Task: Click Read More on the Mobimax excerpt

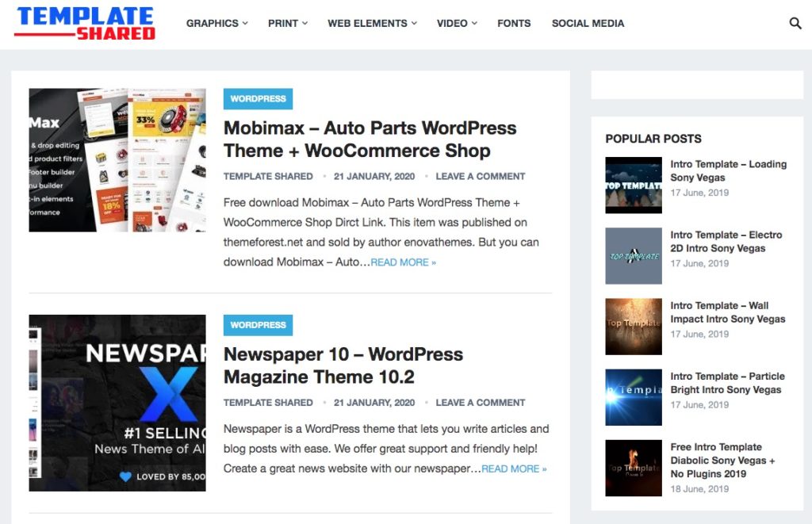Action: (x=403, y=262)
